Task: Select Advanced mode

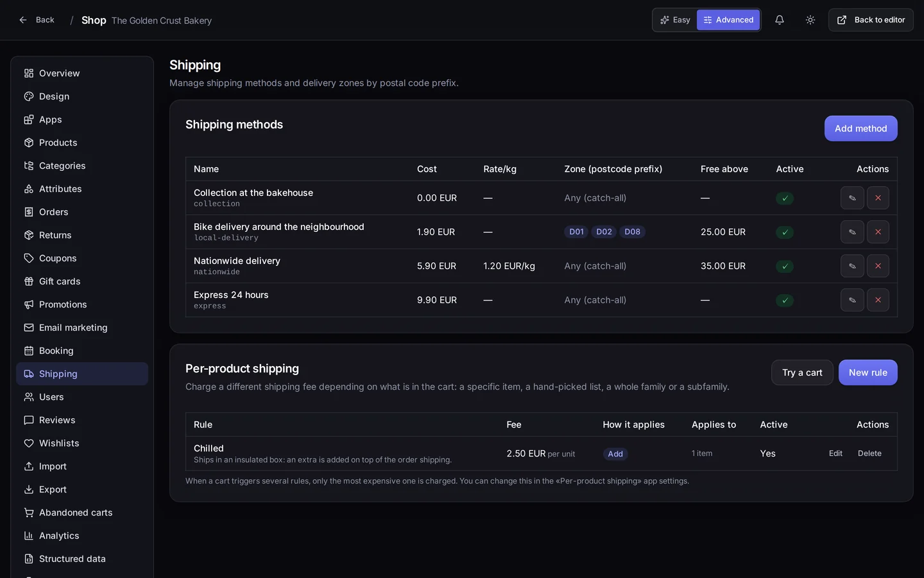Action: pyautogui.click(x=728, y=20)
